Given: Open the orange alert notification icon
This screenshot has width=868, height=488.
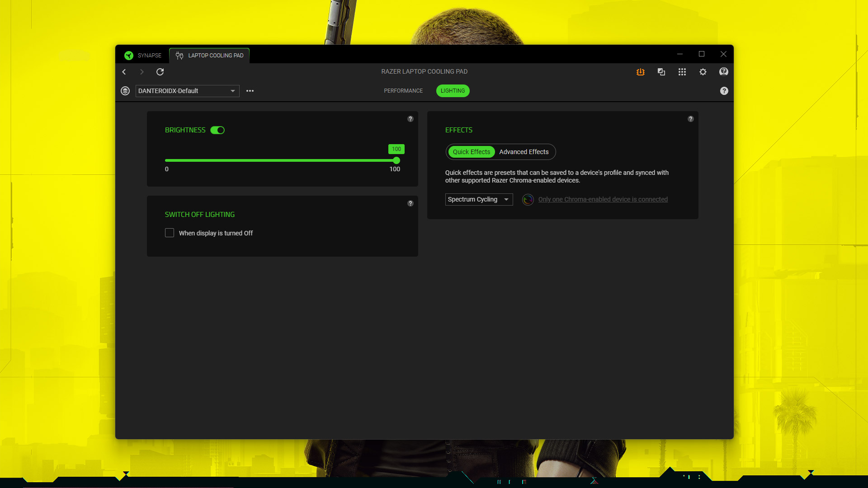Looking at the screenshot, I should click(641, 72).
